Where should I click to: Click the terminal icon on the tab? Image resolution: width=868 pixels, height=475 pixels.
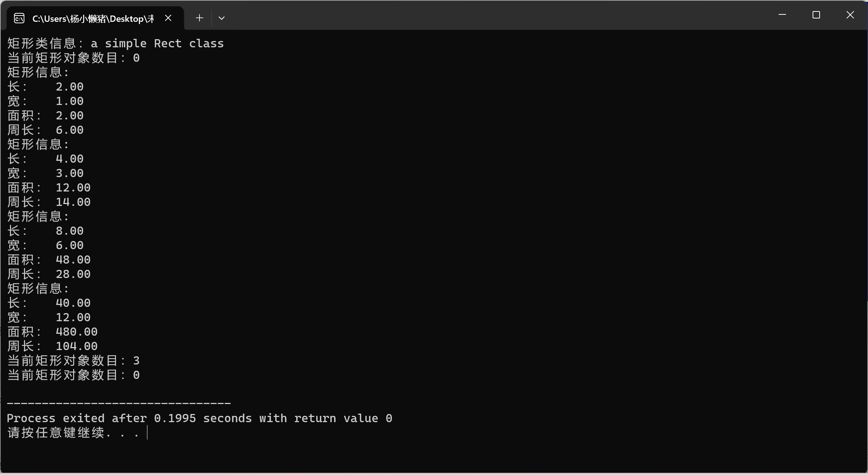(19, 18)
